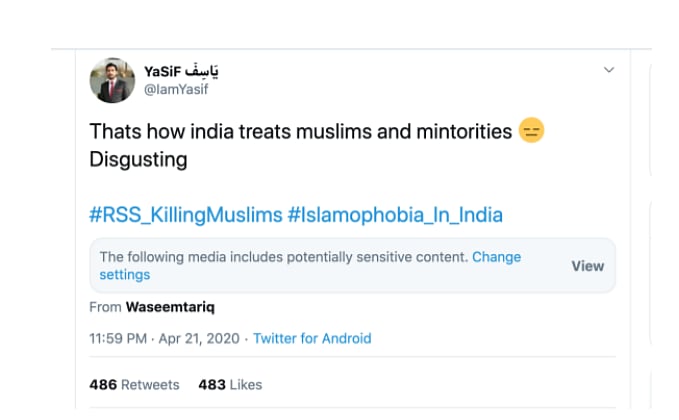The width and height of the screenshot is (679, 420).
Task: Click the expressionless face emoji
Action: (x=531, y=132)
